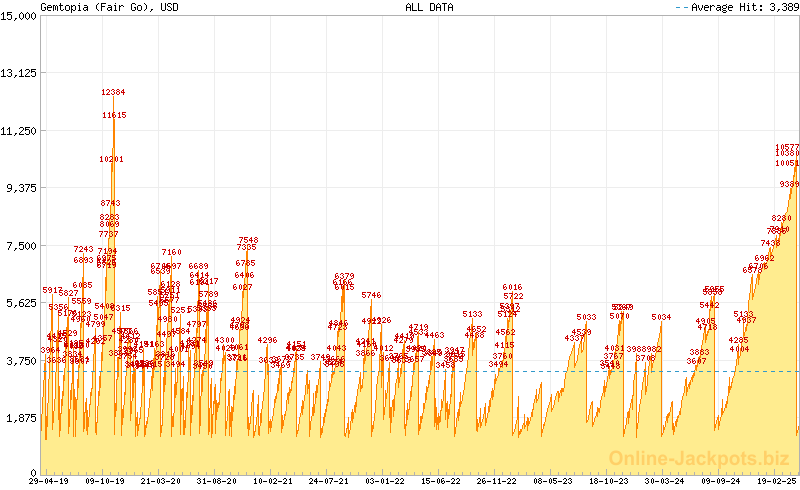This screenshot has height=490, width=800.
Task: Click the 1,875 y-axis tick label
Action: (x=22, y=419)
